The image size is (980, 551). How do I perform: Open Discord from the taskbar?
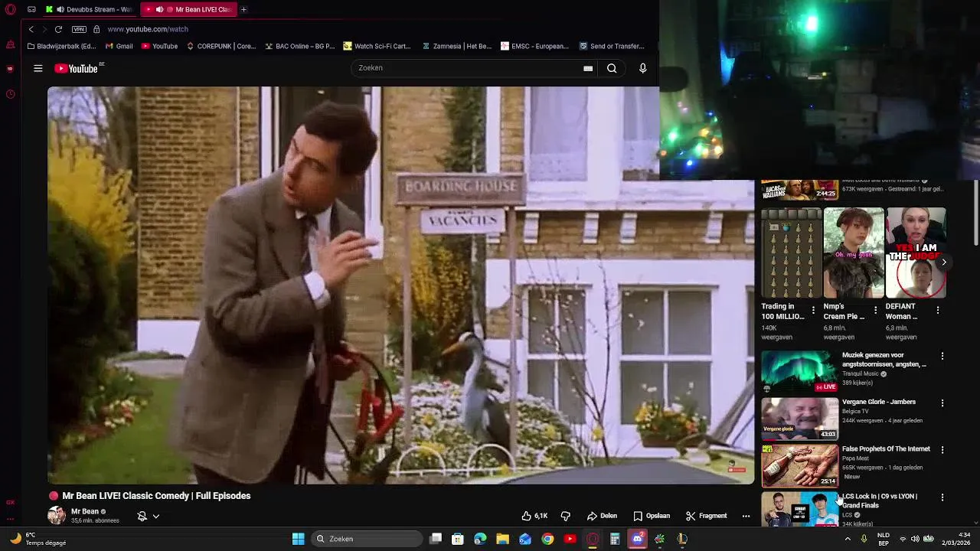(637, 539)
